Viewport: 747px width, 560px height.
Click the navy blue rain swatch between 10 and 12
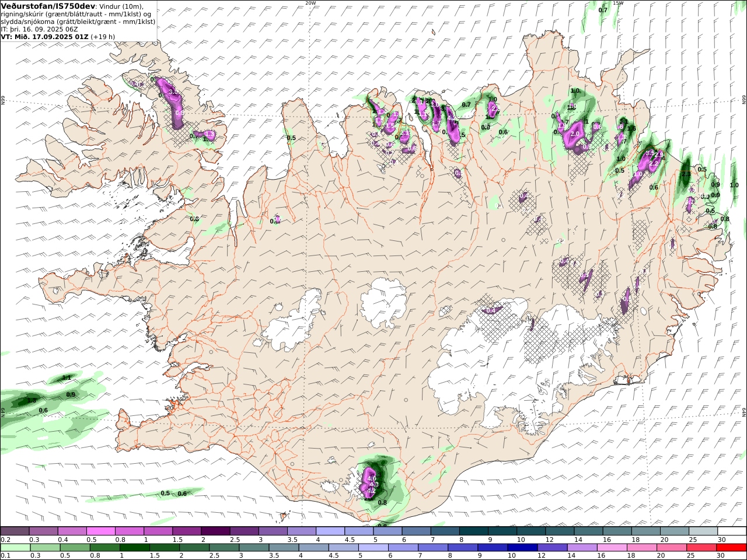click(x=522, y=548)
